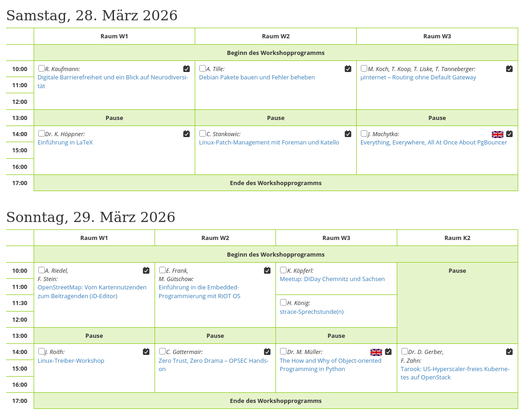Select checkbox beside H. König
This screenshot has height=420, width=526.
click(x=283, y=302)
